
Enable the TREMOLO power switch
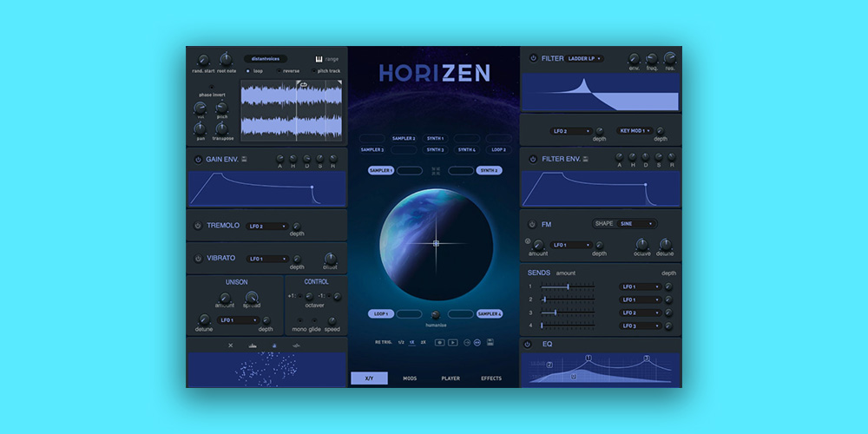[x=198, y=226]
